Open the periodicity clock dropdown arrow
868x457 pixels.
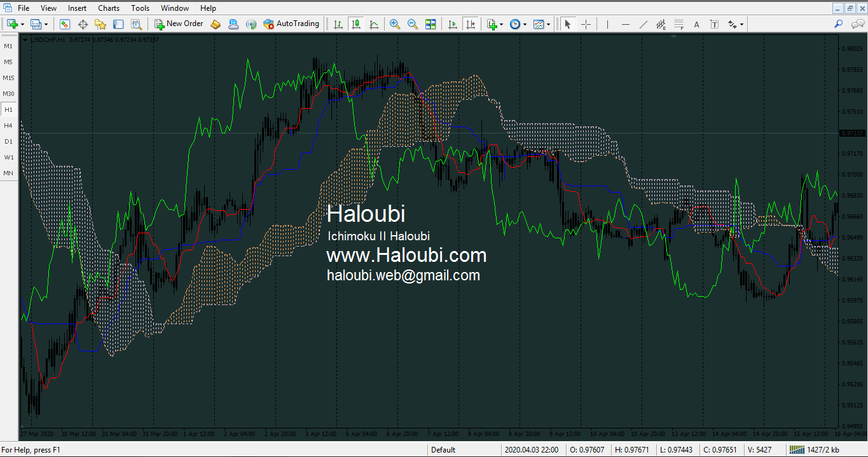pyautogui.click(x=525, y=24)
